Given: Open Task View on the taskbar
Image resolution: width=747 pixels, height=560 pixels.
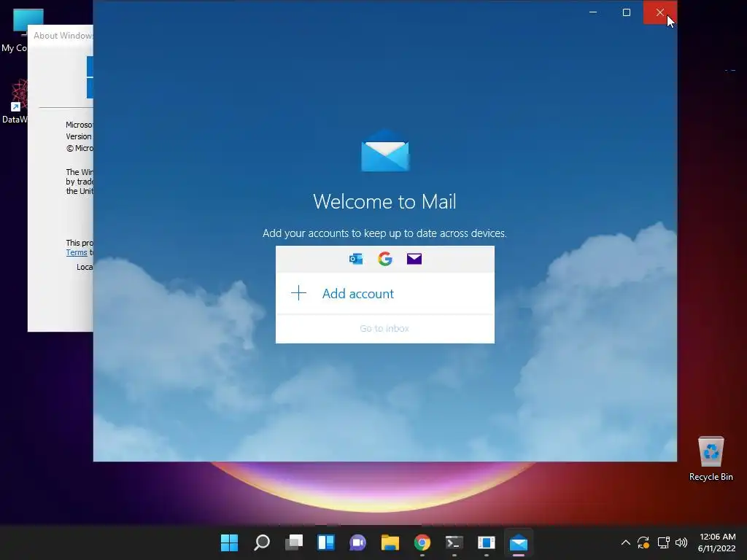Looking at the screenshot, I should 293,542.
